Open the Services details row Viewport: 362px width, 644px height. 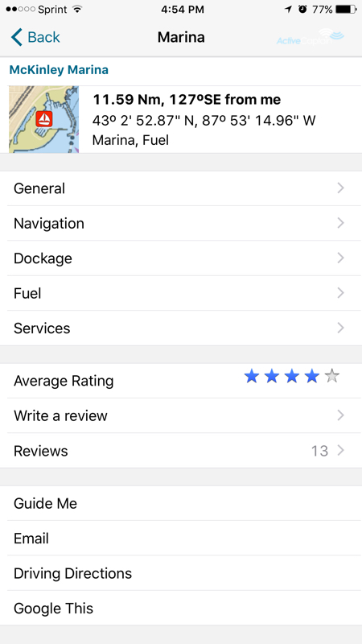181,328
